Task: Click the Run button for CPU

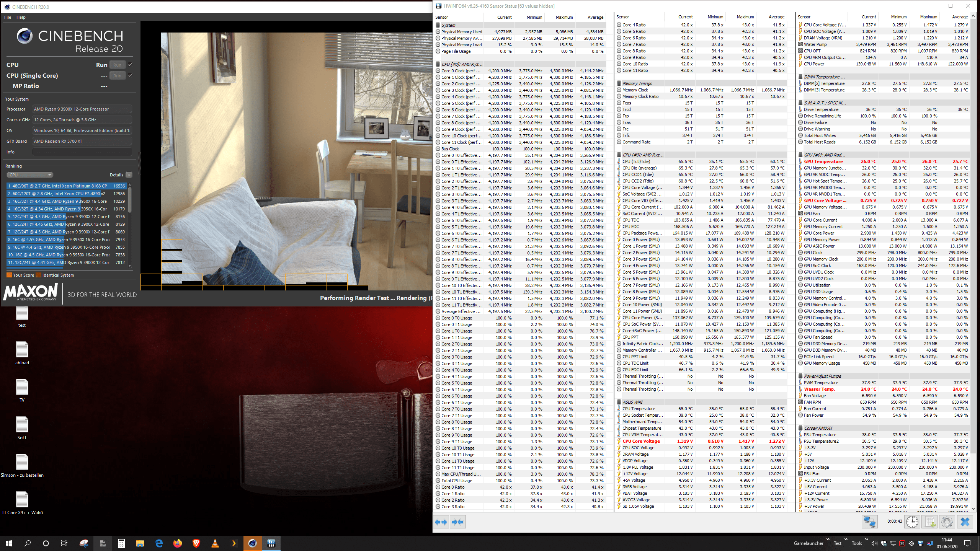Action: click(117, 65)
